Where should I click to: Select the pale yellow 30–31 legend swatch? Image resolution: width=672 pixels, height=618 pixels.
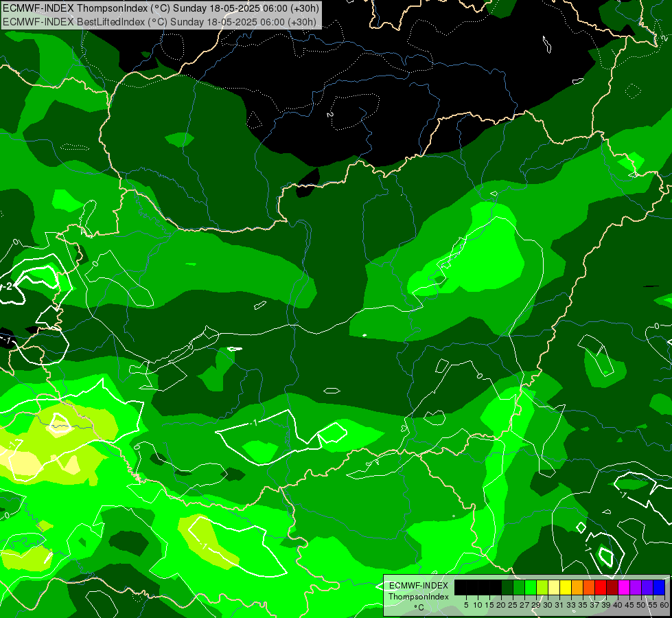tap(554, 587)
